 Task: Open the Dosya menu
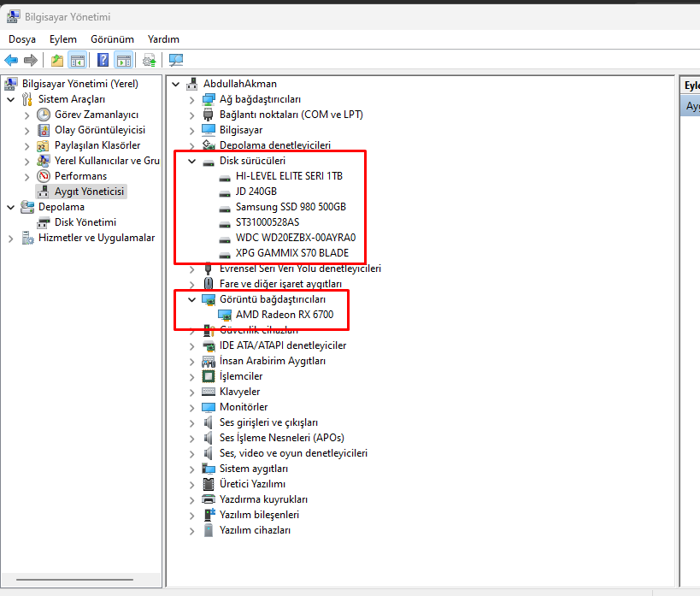pyautogui.click(x=22, y=39)
